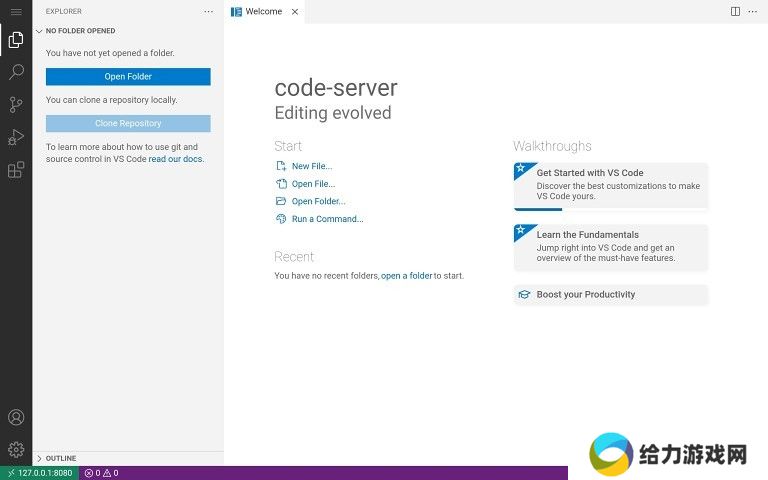Click open a folder link under Recent
768x480 pixels.
(407, 276)
